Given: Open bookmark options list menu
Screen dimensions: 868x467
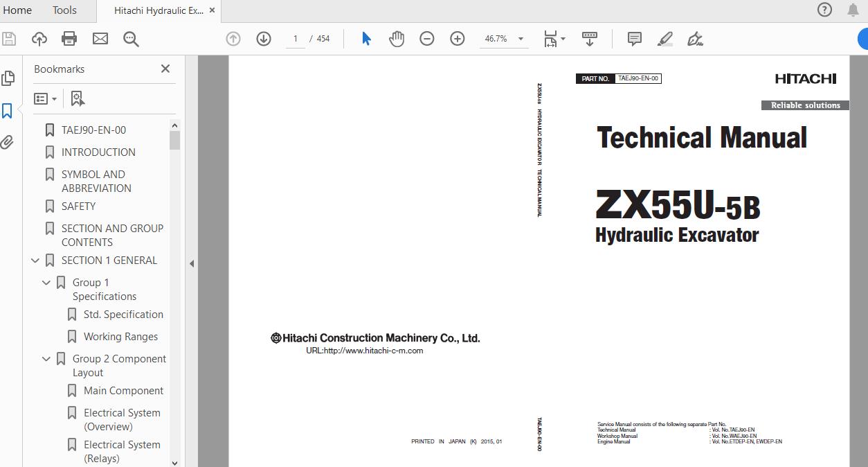Looking at the screenshot, I should point(45,98).
